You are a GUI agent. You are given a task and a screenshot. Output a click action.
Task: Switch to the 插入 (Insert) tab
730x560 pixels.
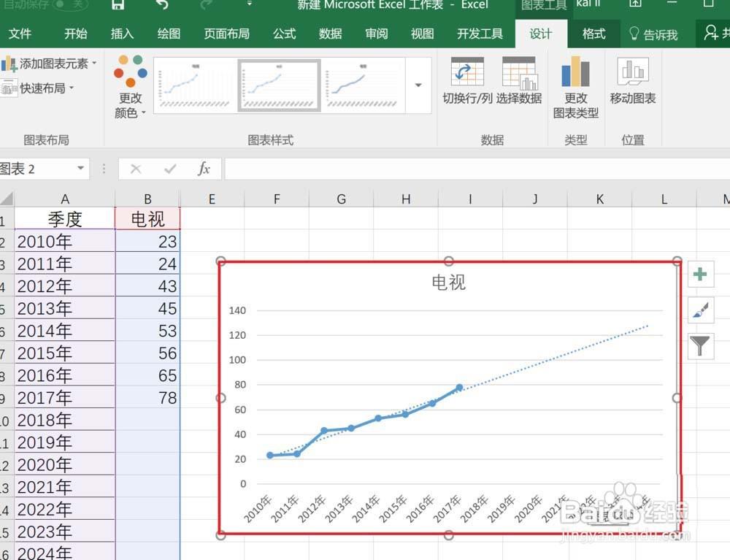pos(122,34)
